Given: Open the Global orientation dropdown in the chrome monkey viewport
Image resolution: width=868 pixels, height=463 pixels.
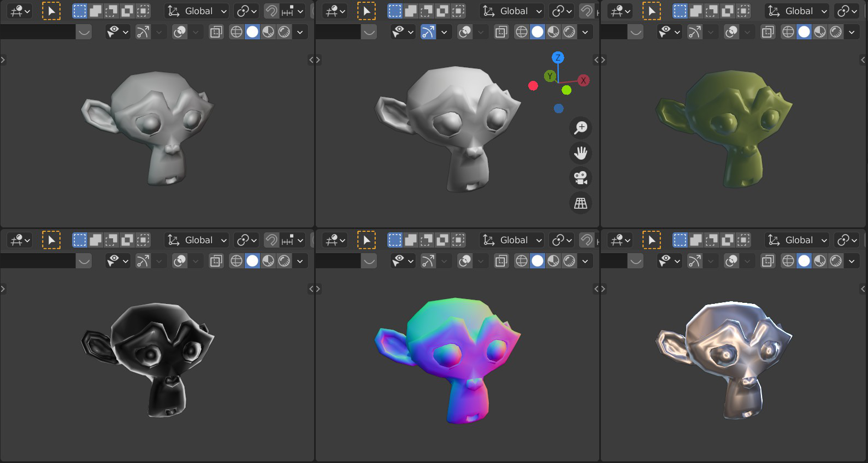Looking at the screenshot, I should [x=798, y=240].
